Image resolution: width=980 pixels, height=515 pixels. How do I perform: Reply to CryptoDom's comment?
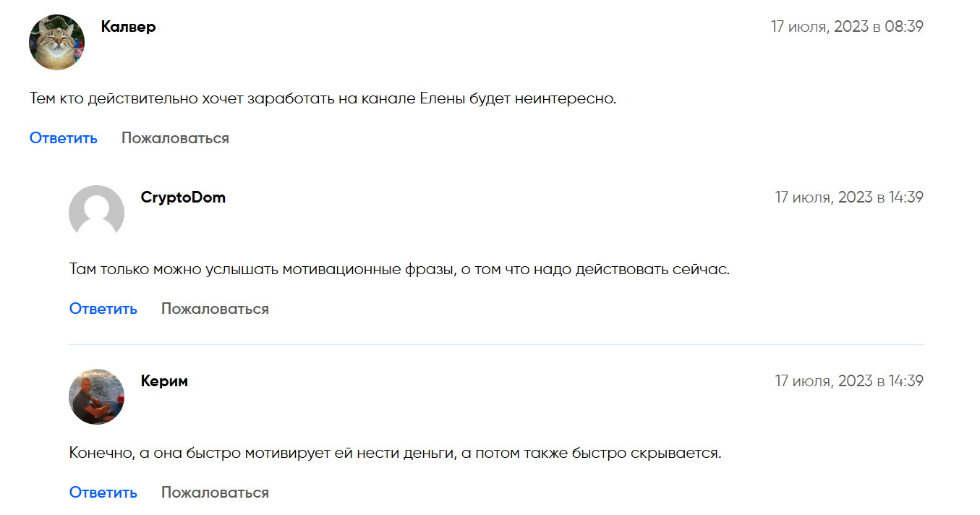point(103,309)
